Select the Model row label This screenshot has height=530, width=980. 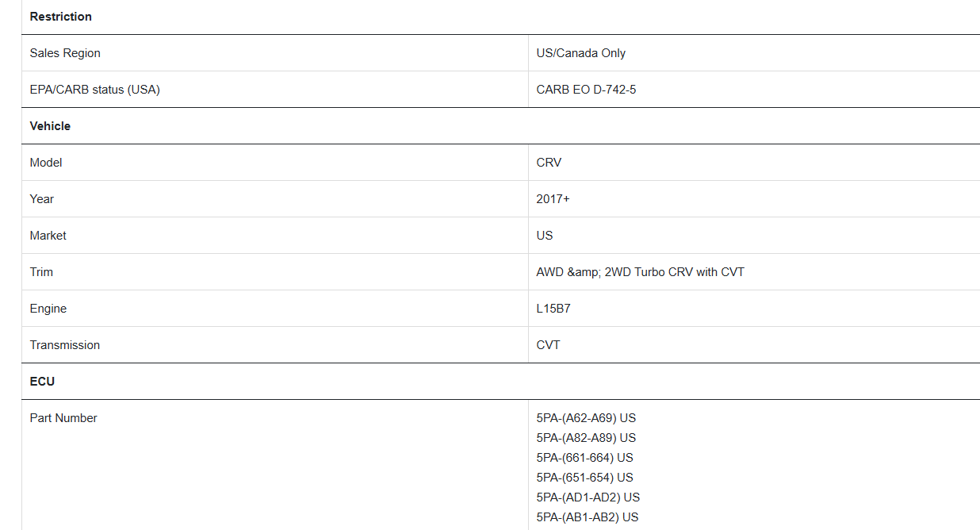pyautogui.click(x=46, y=163)
